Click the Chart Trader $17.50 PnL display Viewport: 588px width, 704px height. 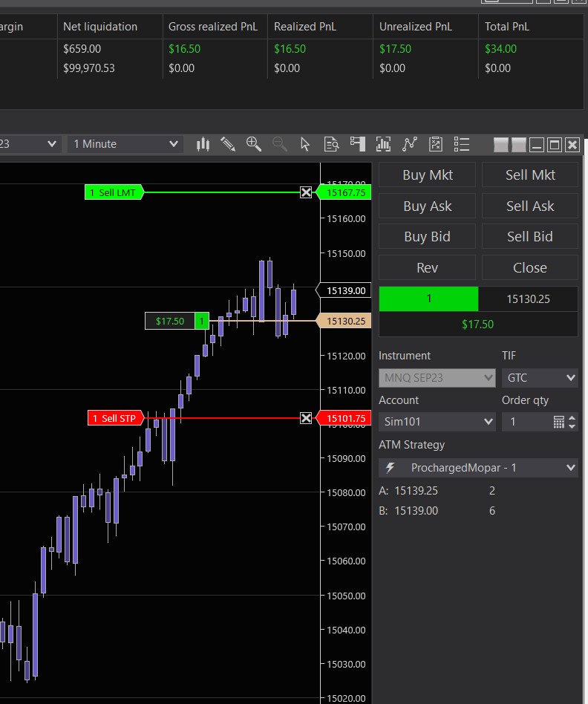[x=478, y=325]
